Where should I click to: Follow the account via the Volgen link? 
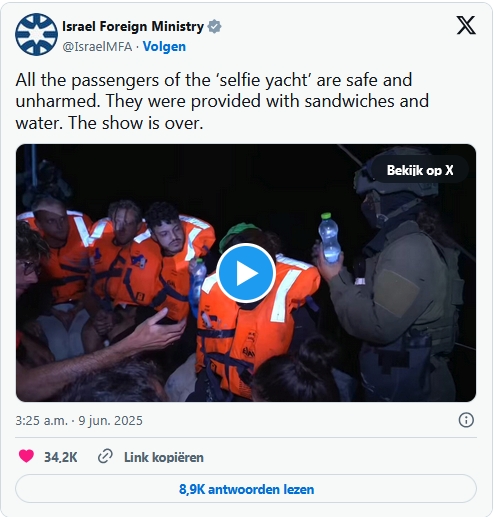[164, 47]
